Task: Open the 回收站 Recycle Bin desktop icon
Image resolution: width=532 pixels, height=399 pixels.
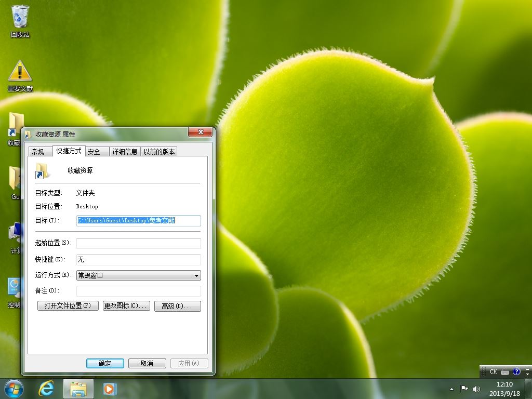Action: pyautogui.click(x=20, y=21)
